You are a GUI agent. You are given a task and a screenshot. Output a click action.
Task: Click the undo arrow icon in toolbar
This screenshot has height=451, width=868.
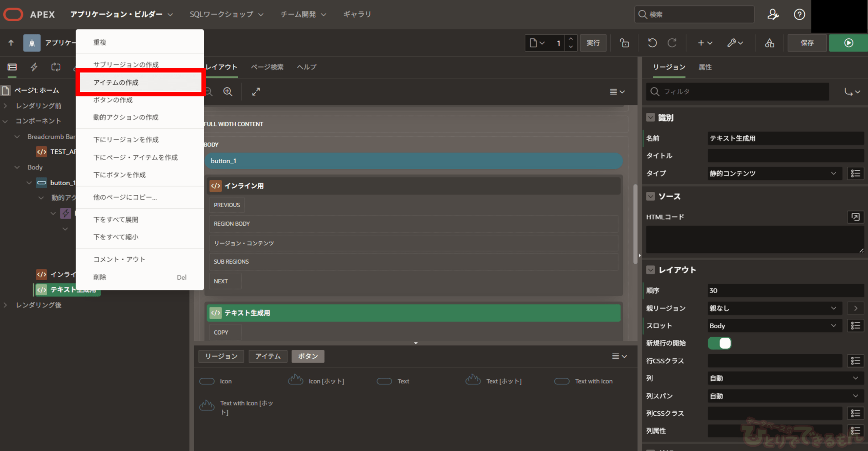point(652,43)
